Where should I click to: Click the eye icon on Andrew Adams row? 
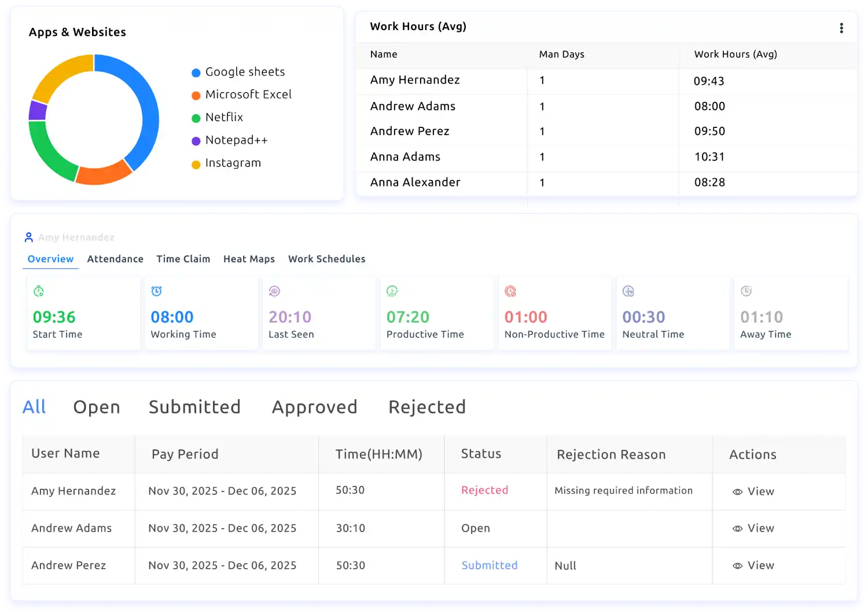point(737,528)
